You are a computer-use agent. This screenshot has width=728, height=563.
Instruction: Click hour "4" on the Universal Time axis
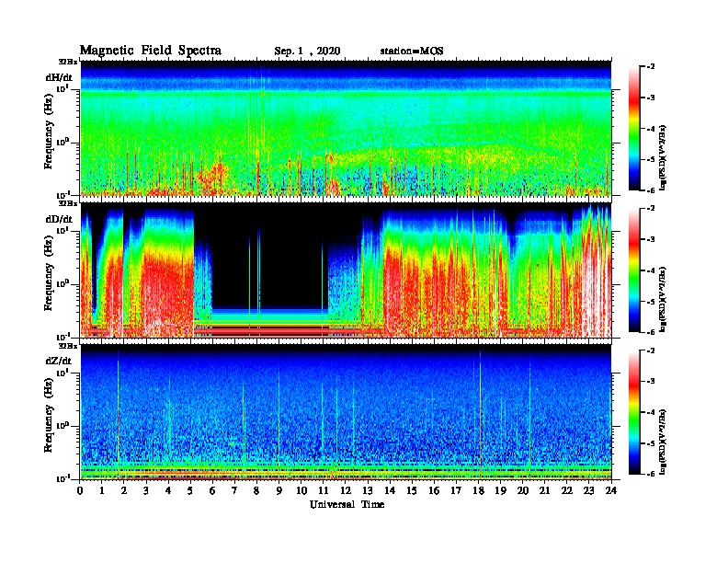tap(168, 490)
